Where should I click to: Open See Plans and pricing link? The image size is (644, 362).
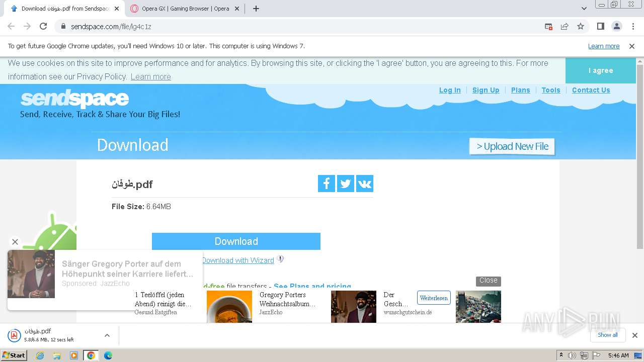point(312,286)
